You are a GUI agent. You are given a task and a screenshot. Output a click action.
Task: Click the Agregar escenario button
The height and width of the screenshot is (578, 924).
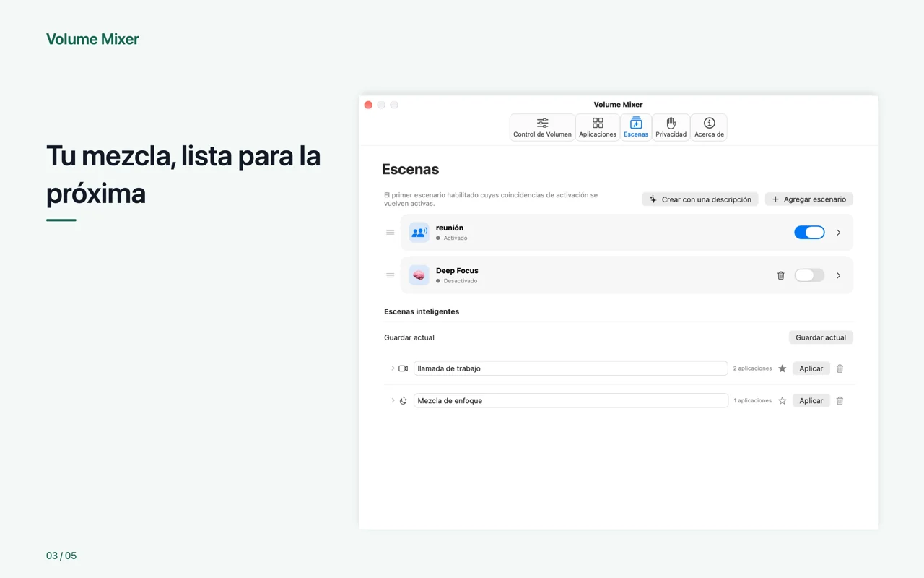point(809,199)
